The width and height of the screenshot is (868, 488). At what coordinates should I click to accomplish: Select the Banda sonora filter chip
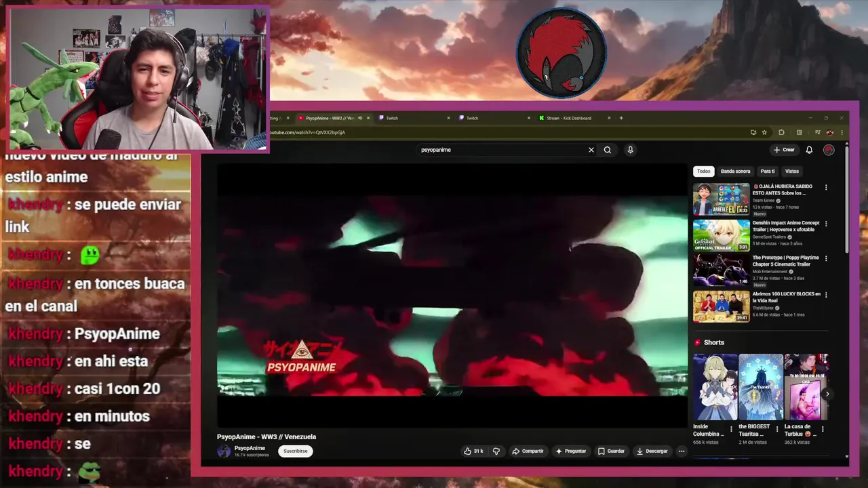[735, 171]
